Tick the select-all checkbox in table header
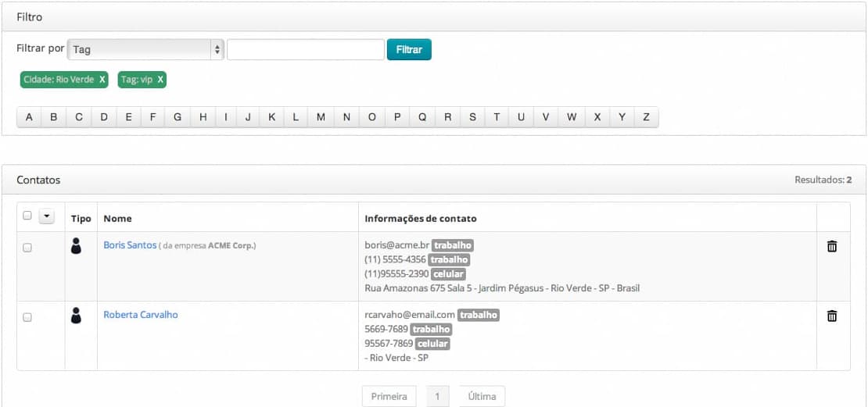Viewport: 868px width, 407px height. tap(27, 216)
